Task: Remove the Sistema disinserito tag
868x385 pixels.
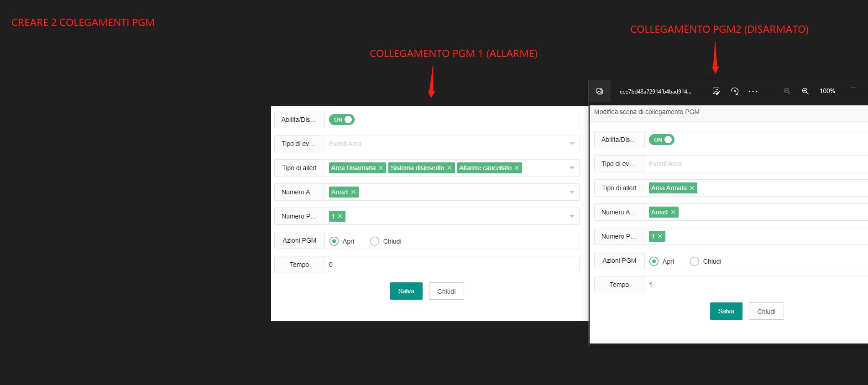Action: (x=450, y=168)
